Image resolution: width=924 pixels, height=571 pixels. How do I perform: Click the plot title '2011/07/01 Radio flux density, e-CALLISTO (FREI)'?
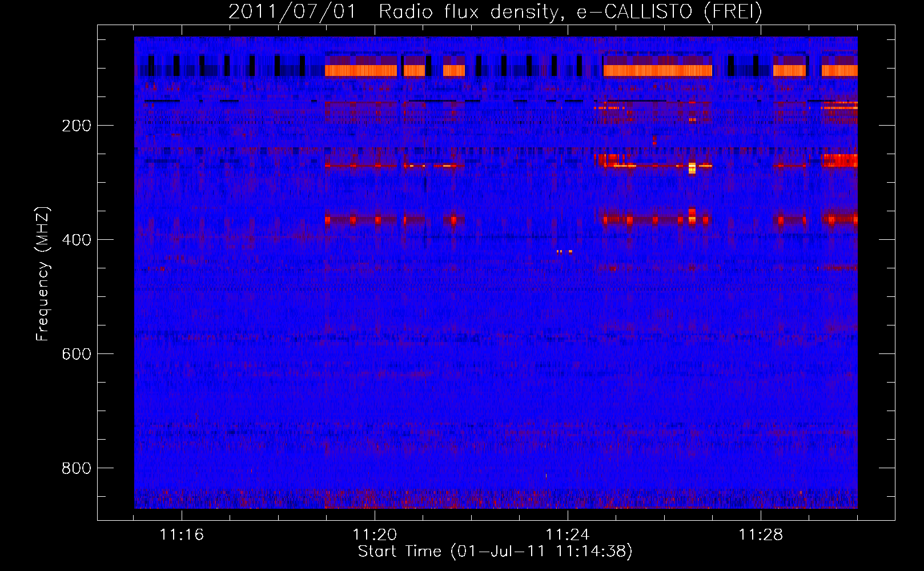pos(495,11)
